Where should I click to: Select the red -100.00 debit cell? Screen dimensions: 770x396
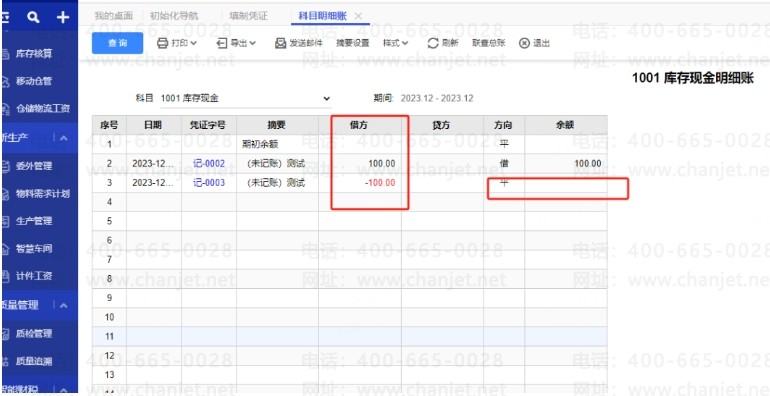coord(359,183)
